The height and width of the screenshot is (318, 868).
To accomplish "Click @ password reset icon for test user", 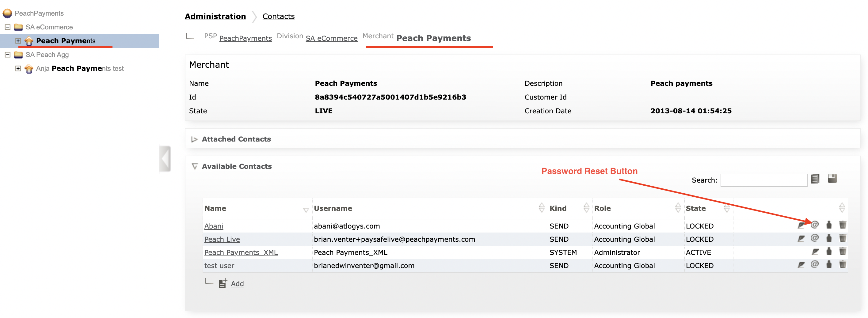I will pos(814,264).
